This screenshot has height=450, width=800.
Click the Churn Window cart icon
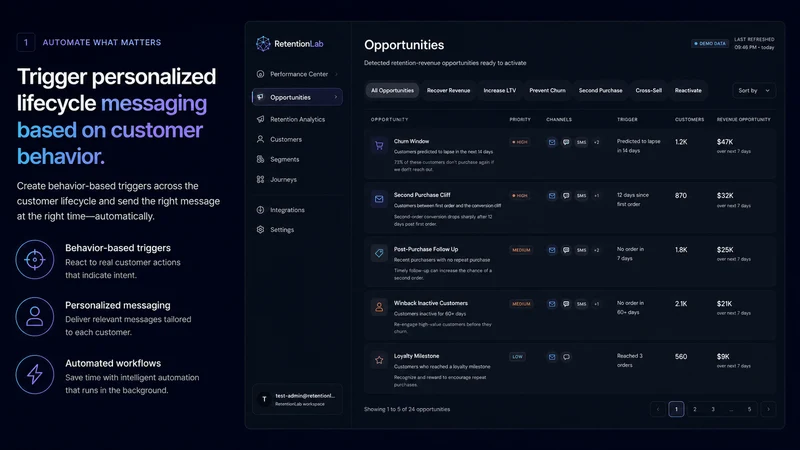click(x=379, y=145)
